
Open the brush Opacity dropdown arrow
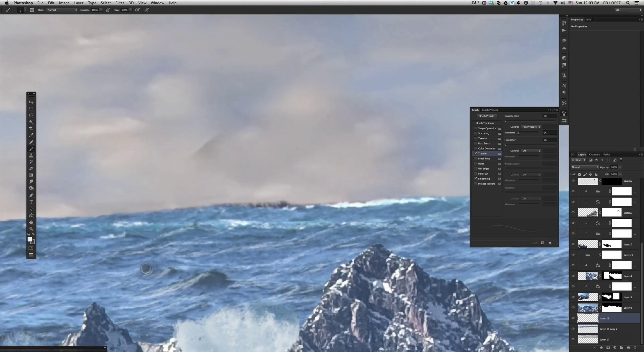click(x=101, y=10)
